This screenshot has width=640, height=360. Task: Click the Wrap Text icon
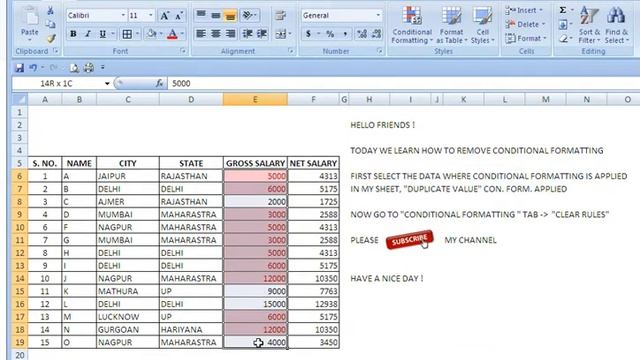click(280, 16)
